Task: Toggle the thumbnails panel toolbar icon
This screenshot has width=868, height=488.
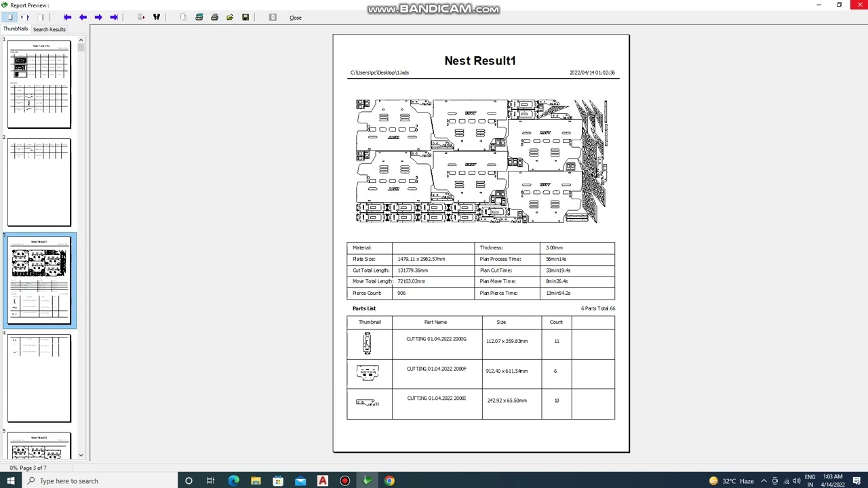Action: 10,17
